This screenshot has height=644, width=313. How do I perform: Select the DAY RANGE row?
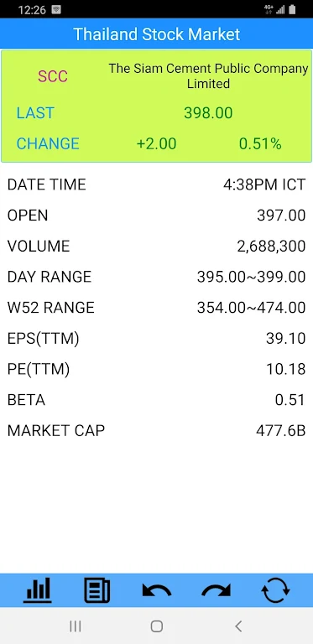pyautogui.click(x=156, y=277)
